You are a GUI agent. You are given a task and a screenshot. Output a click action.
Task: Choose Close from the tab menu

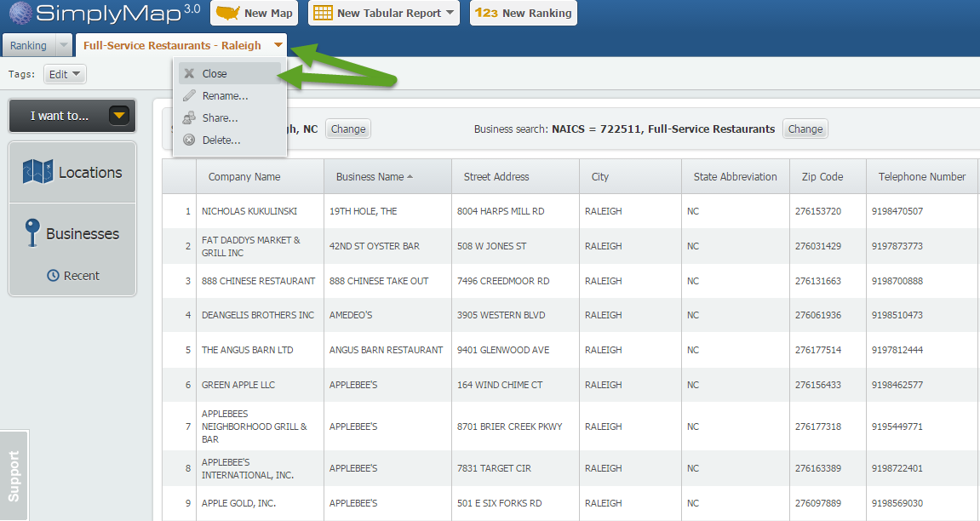229,74
